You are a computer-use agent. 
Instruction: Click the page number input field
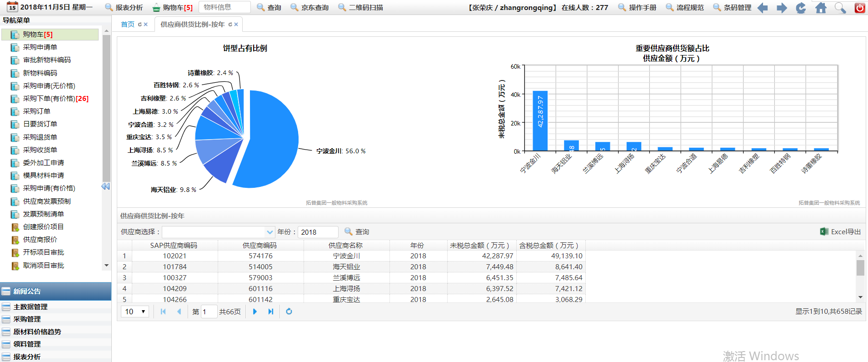click(209, 312)
